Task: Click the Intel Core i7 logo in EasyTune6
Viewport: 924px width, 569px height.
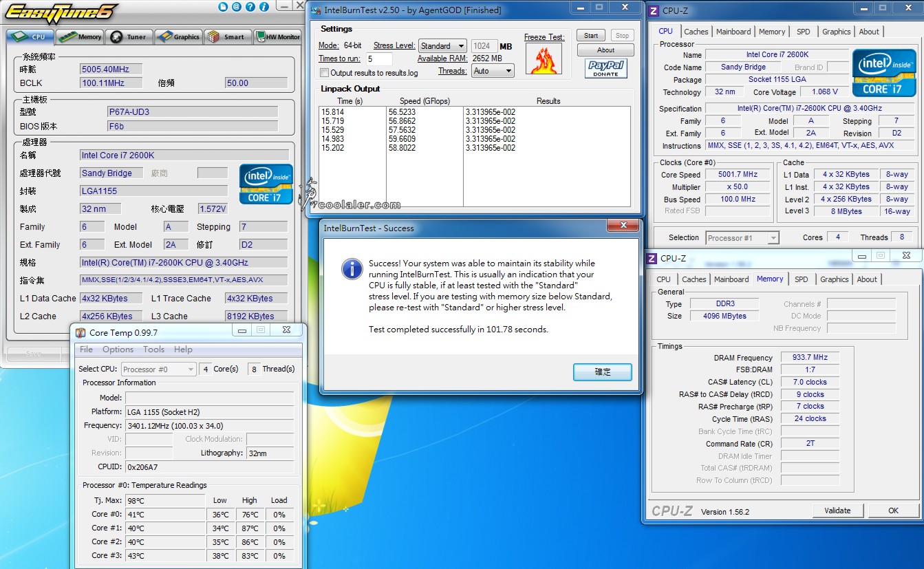Action: [266, 184]
